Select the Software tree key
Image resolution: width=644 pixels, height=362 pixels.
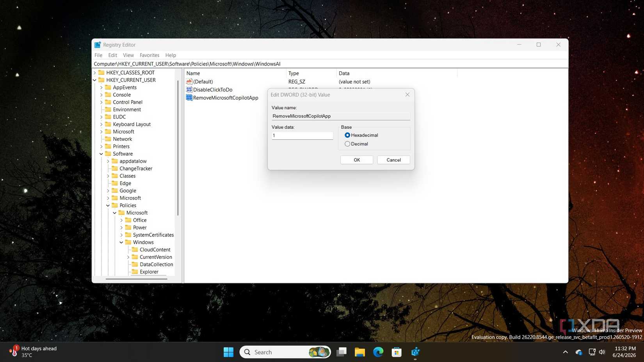coord(123,154)
